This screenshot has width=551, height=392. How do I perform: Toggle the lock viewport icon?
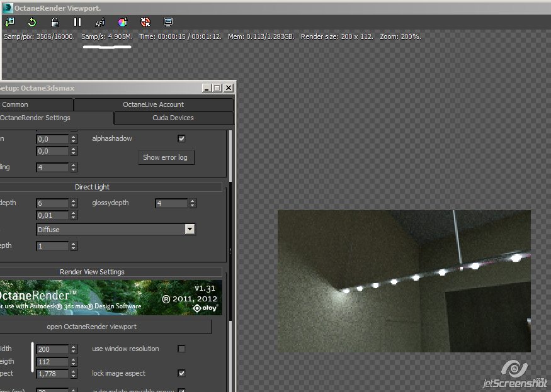(54, 22)
